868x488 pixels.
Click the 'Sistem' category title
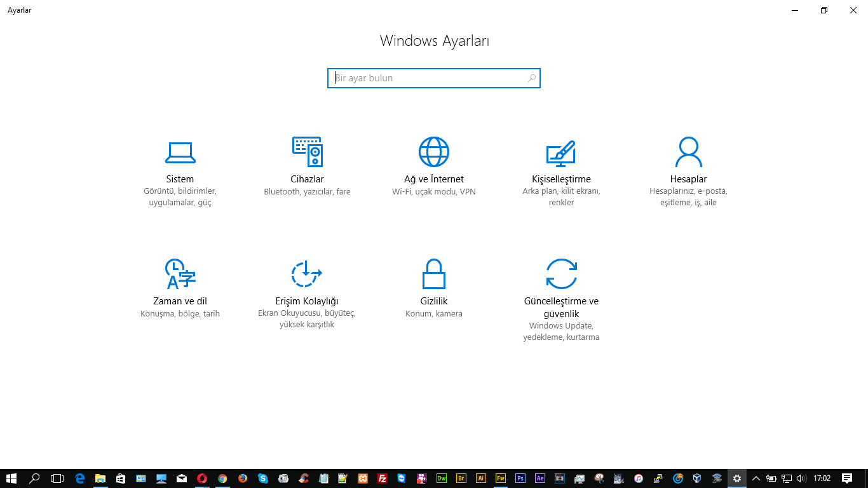click(x=180, y=179)
